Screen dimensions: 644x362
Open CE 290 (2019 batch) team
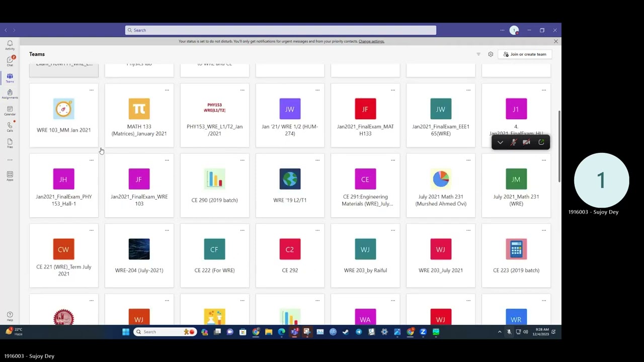click(x=215, y=186)
